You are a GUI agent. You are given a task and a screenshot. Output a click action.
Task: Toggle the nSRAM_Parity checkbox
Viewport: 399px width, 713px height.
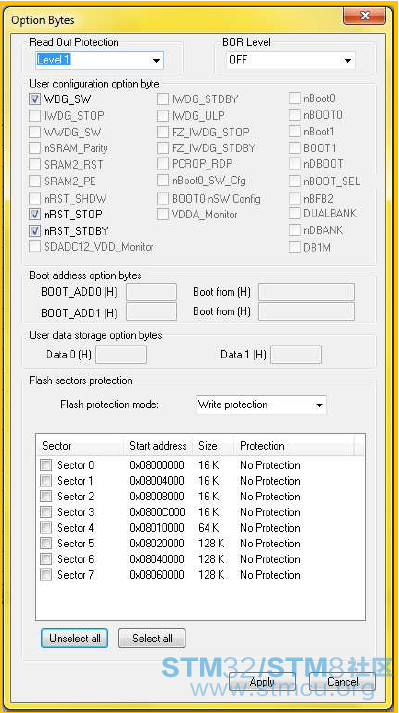(35, 148)
